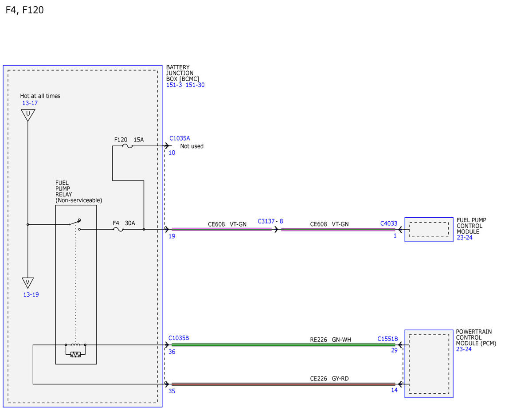The width and height of the screenshot is (532, 411).
Task: Select the green RE226 GN-WH wire
Action: click(283, 344)
